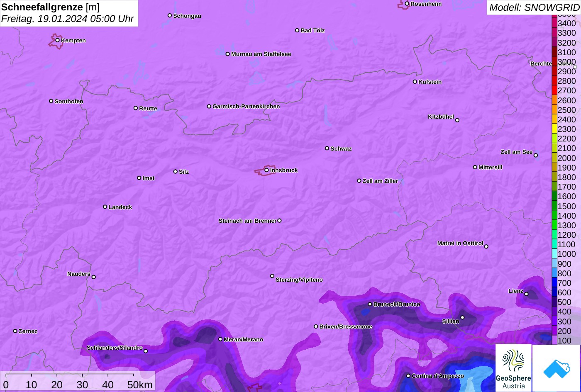Select the Bruneck/Brunico location dot
This screenshot has height=392, width=581.
click(370, 304)
